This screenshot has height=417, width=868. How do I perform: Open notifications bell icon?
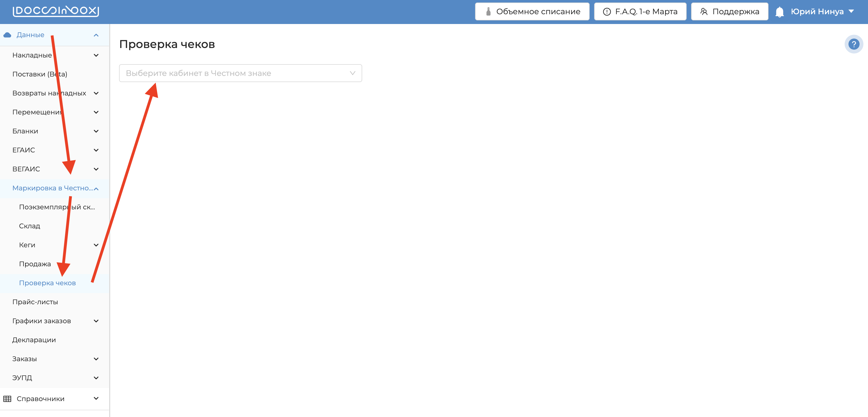779,12
